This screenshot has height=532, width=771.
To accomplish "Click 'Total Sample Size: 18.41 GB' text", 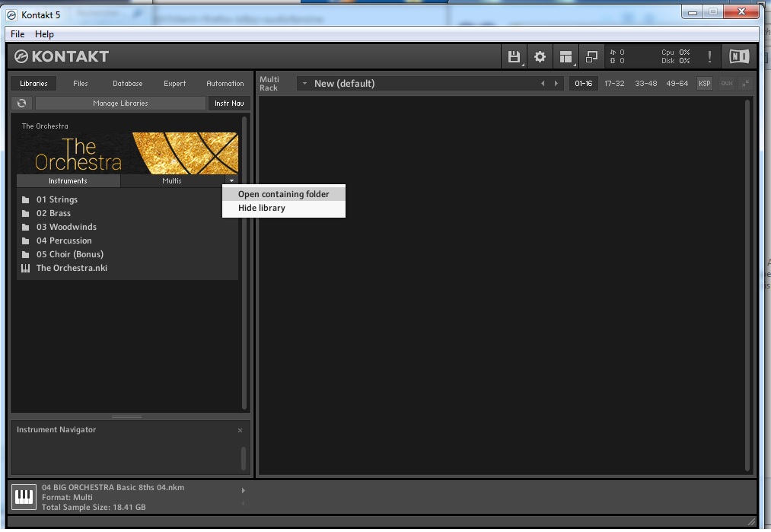I will (94, 508).
